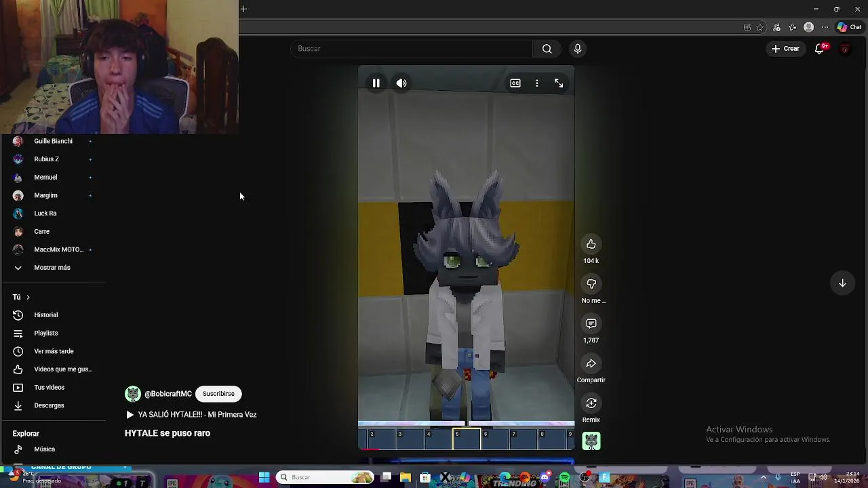Open the system volume tray icon
This screenshot has width=868, height=488.
[823, 478]
